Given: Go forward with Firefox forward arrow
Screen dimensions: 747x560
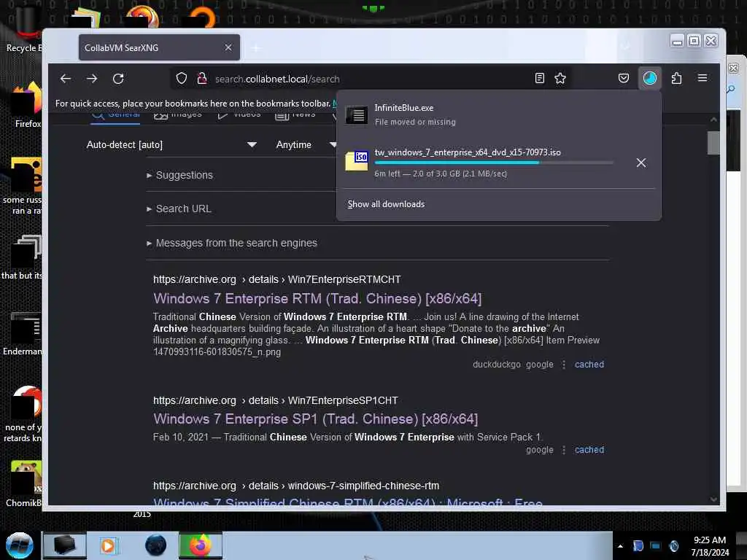Looking at the screenshot, I should [x=92, y=79].
